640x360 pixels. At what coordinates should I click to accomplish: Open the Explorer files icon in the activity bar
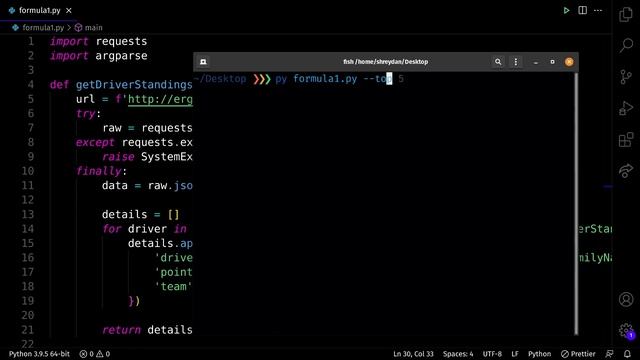coord(626,15)
